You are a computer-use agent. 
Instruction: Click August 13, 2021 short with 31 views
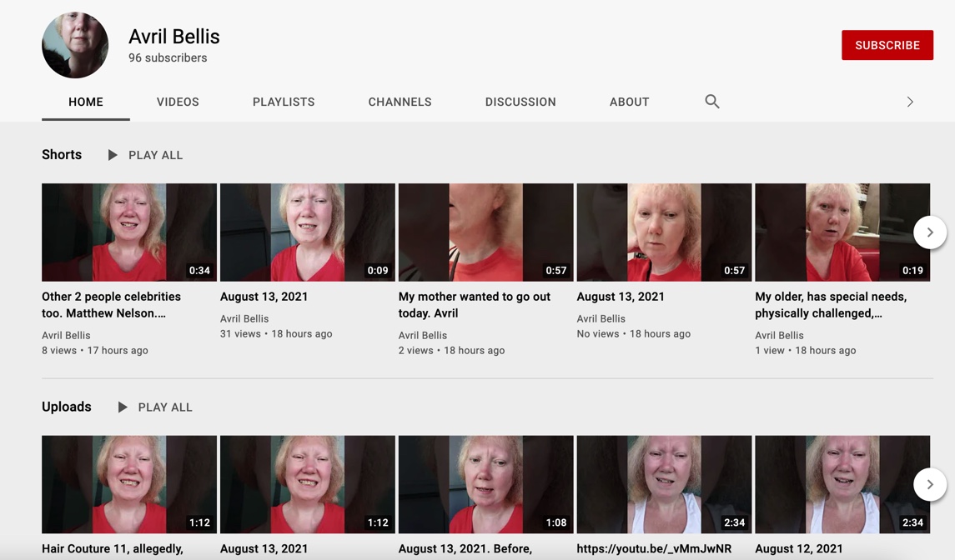264,297
